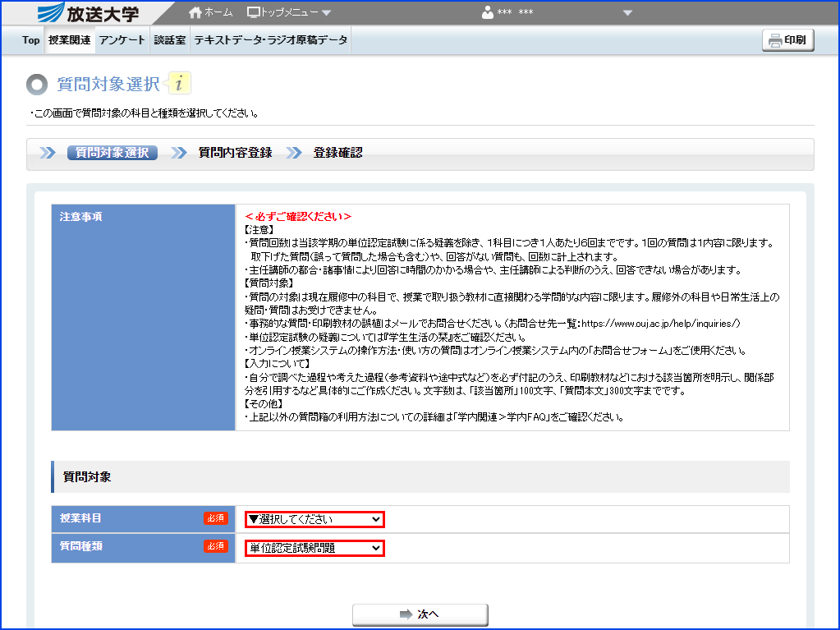Click the ホーム home icon
The width and height of the screenshot is (840, 630).
pyautogui.click(x=195, y=11)
